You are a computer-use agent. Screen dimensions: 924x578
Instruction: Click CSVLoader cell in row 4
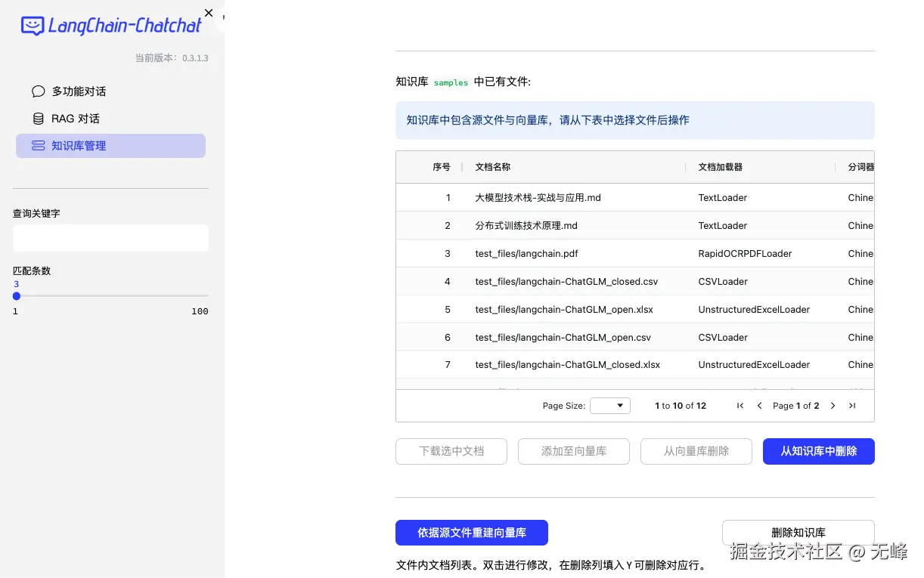coord(723,282)
